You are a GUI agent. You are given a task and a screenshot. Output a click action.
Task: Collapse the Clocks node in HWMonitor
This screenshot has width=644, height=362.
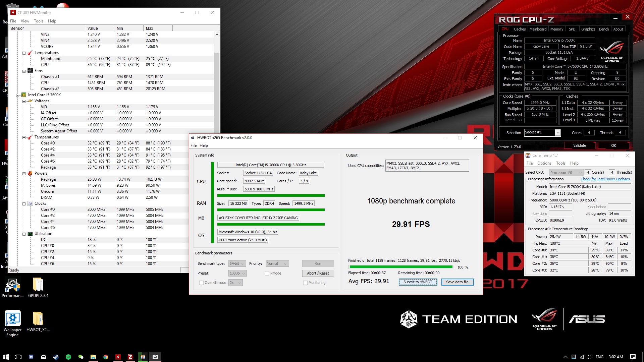point(24,204)
